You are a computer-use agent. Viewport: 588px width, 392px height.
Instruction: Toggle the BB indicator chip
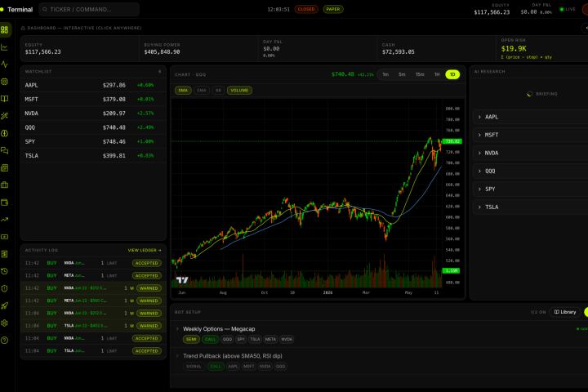tap(218, 91)
